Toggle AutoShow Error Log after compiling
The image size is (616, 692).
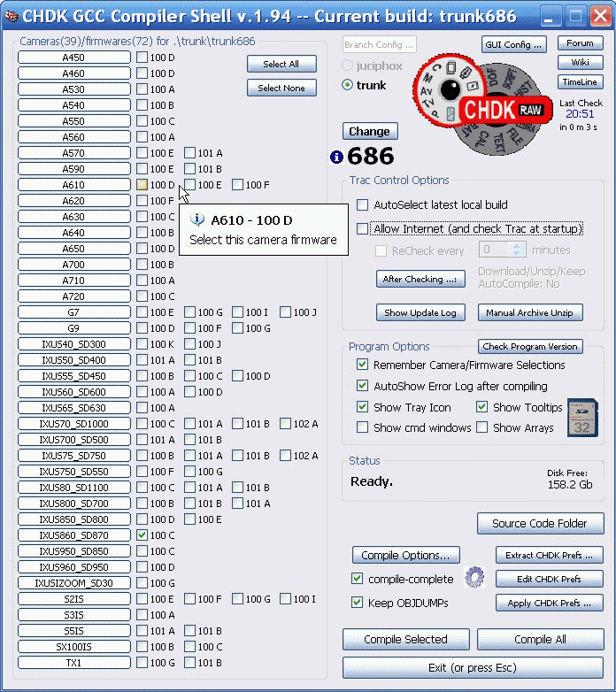(362, 386)
